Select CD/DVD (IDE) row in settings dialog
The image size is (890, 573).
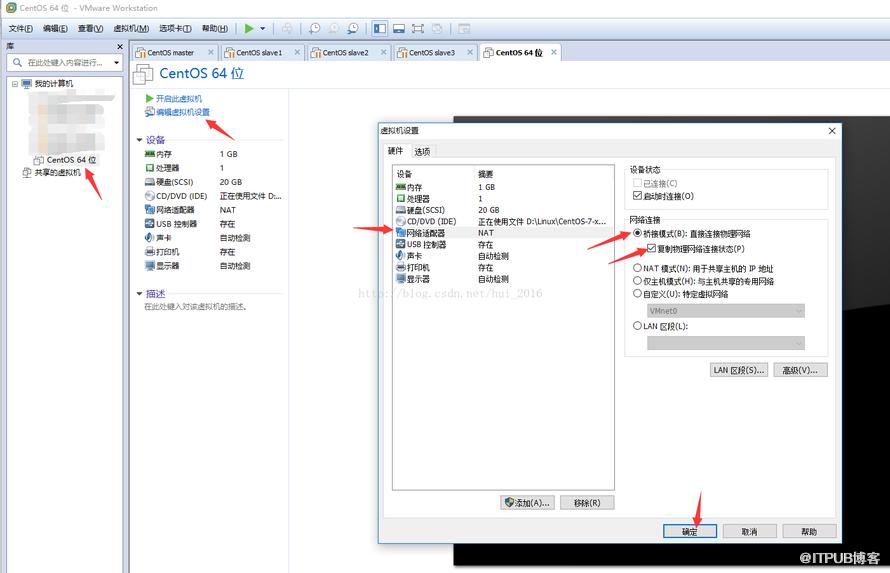coord(502,221)
